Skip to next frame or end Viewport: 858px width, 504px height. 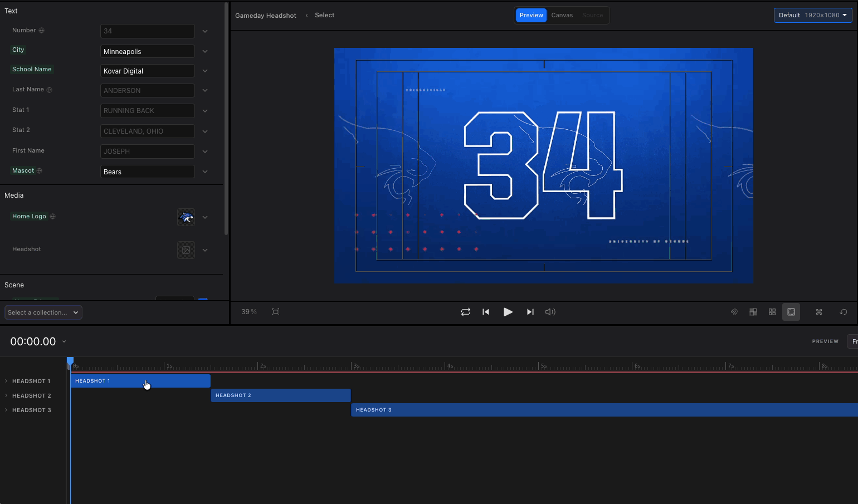coord(530,312)
